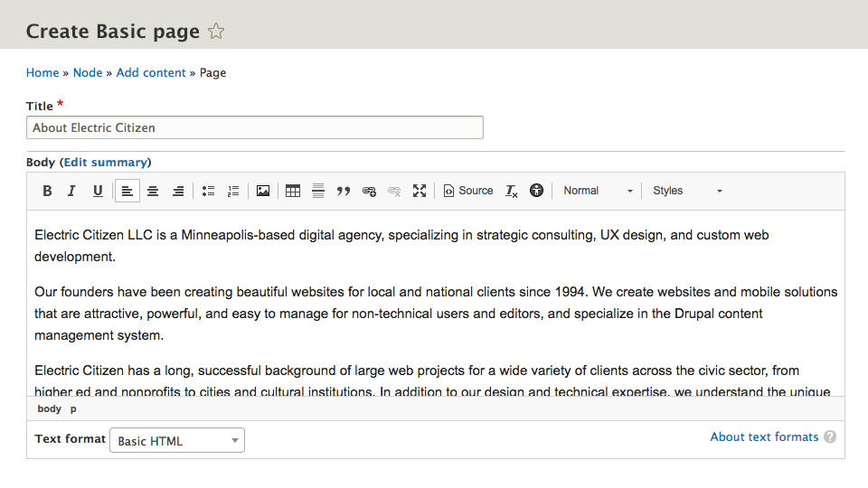
Task: Star this page with the favorite icon
Action: [216, 31]
